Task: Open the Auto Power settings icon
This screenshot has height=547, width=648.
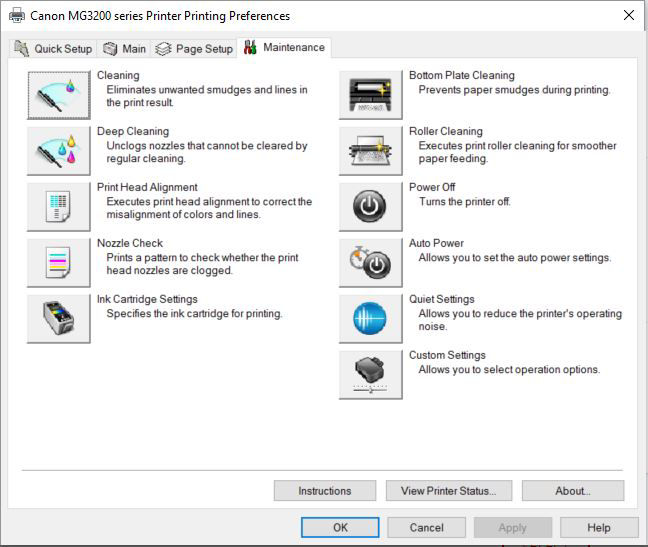Action: pos(370,263)
